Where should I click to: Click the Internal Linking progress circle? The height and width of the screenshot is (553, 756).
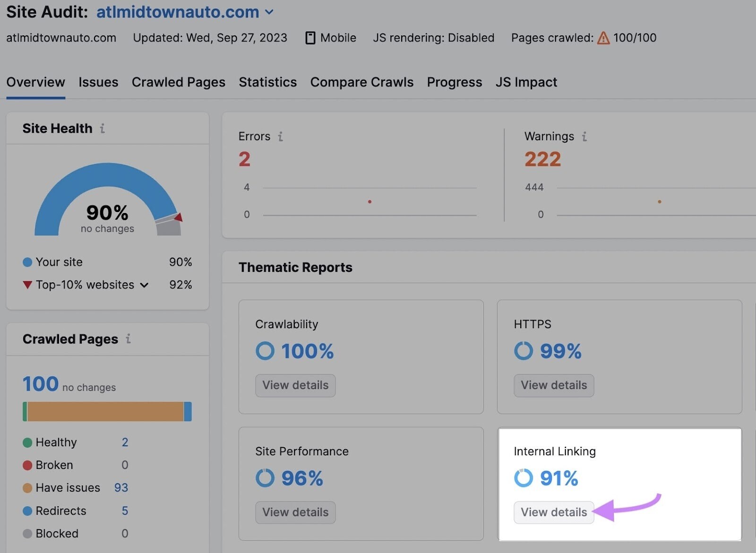point(524,478)
